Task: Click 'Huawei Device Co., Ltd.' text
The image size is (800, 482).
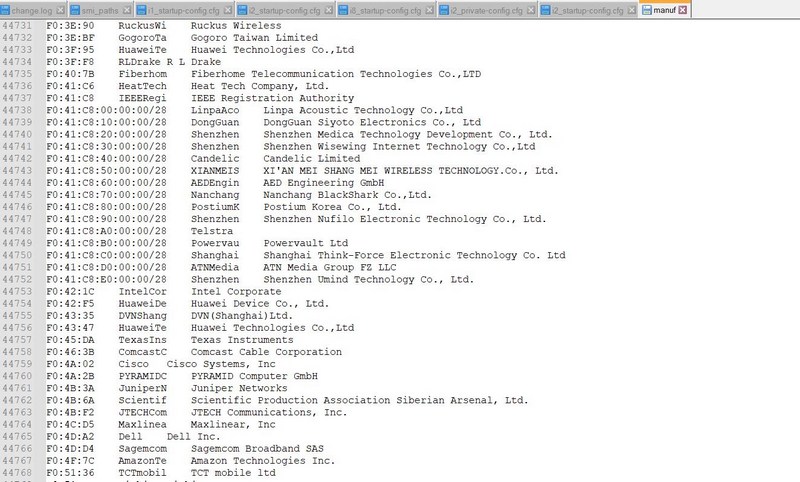Action: coord(260,303)
